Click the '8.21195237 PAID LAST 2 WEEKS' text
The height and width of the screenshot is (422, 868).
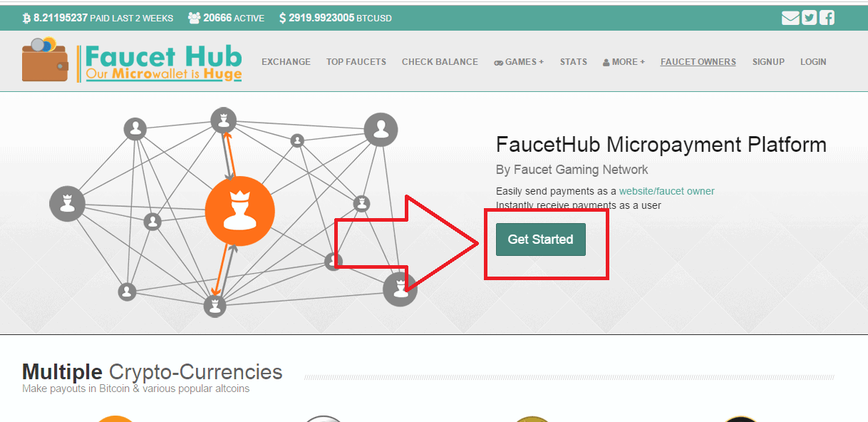tap(103, 18)
